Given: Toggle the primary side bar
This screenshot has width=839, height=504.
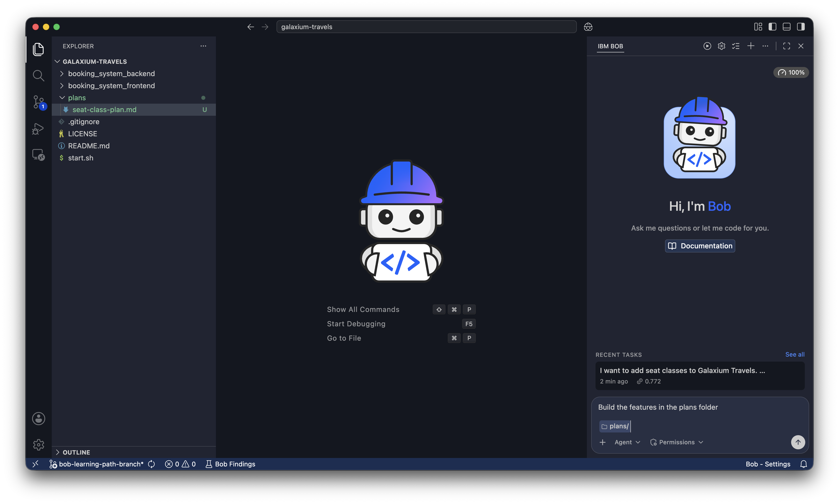Looking at the screenshot, I should point(772,27).
